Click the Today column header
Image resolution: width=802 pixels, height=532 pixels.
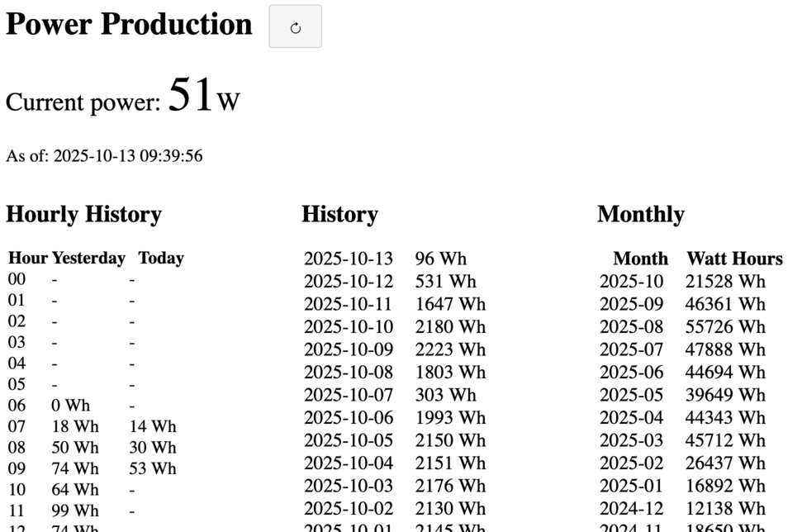161,258
